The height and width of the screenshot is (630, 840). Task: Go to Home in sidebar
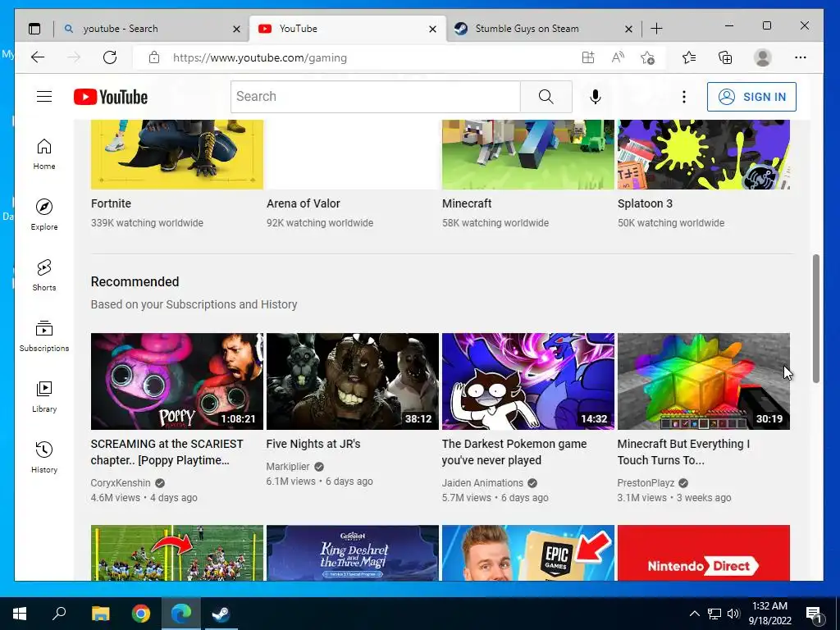click(x=44, y=154)
